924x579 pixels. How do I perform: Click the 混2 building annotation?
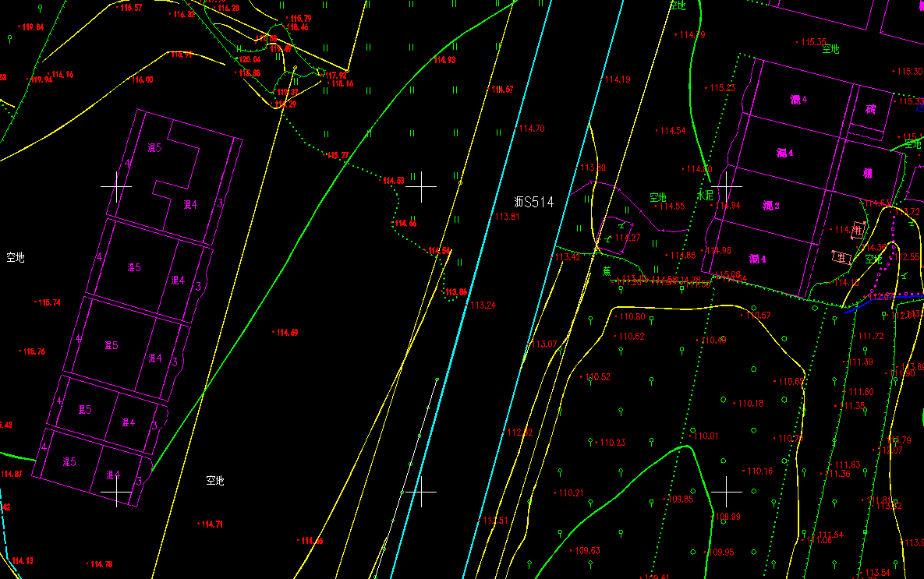pos(771,206)
